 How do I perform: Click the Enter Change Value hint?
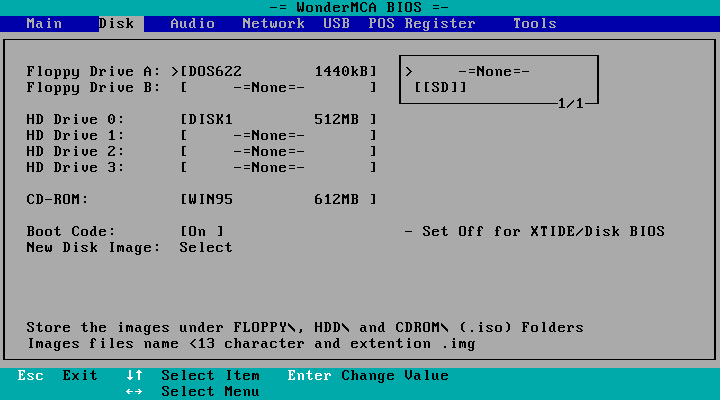368,376
